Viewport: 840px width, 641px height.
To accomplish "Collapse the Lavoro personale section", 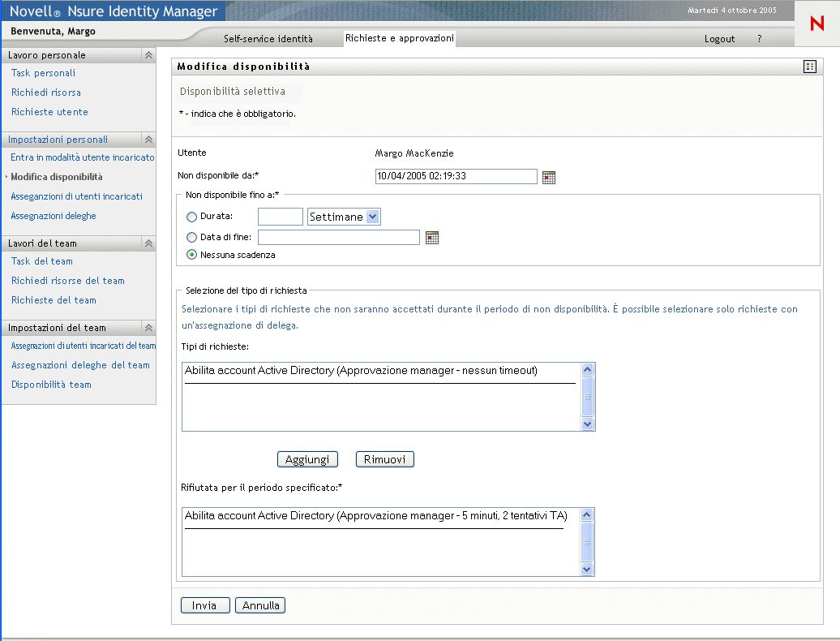I will (x=148, y=55).
